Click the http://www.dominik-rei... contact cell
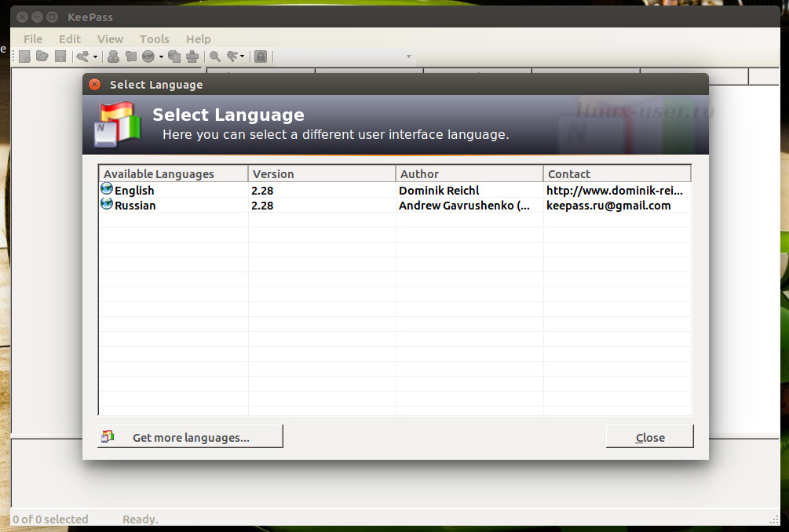Screen dimensions: 789x532 [x=615, y=191]
